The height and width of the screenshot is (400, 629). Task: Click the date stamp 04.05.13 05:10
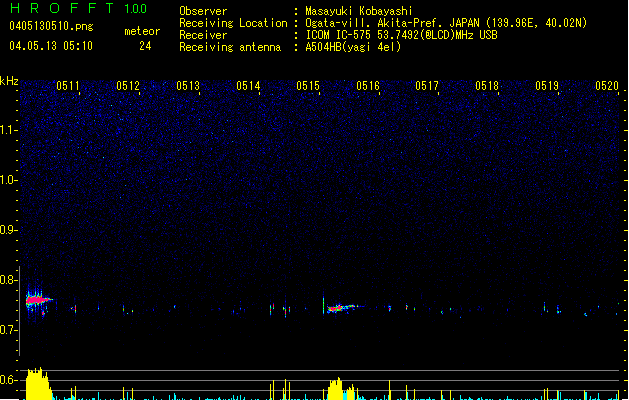pyautogui.click(x=51, y=46)
